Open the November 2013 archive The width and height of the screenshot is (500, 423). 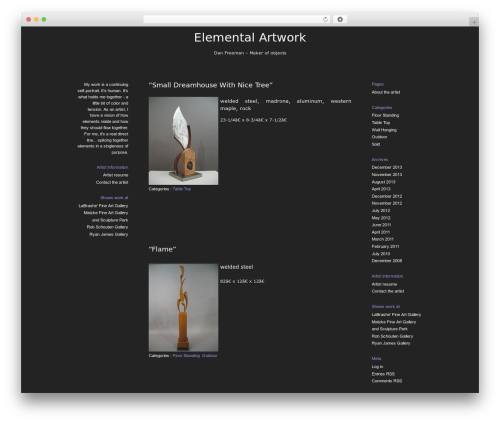(387, 175)
